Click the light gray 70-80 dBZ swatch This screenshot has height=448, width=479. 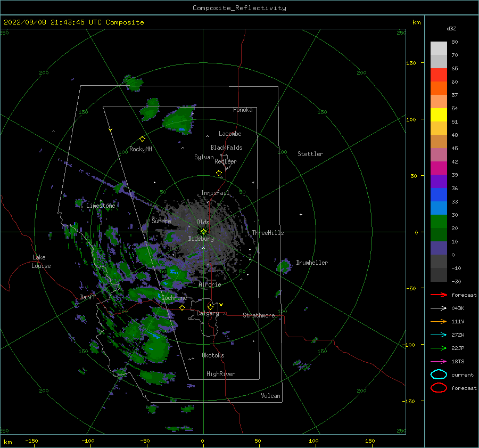point(439,48)
